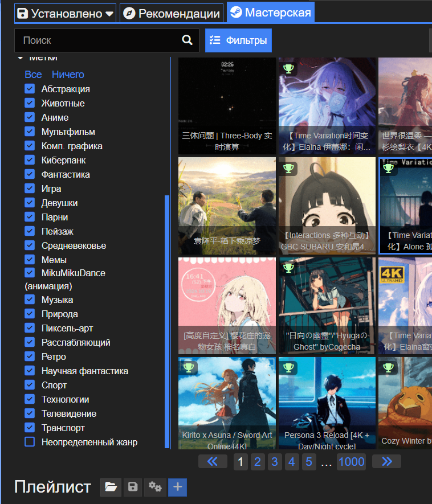Toggle the Мультфильм tag checkbox
Screen dimensions: 432x504
pos(30,132)
